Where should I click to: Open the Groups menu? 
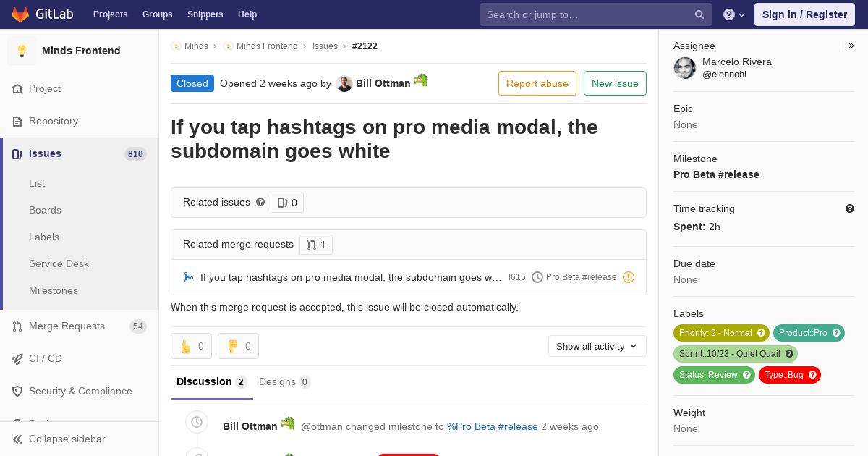(x=158, y=14)
